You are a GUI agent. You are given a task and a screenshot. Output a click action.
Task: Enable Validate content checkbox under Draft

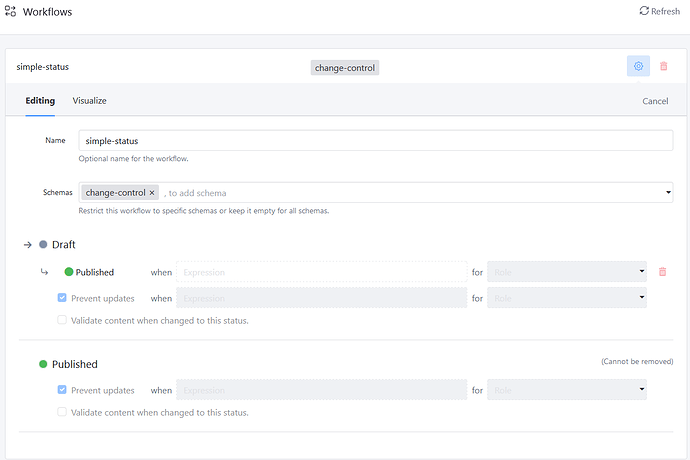coord(62,320)
